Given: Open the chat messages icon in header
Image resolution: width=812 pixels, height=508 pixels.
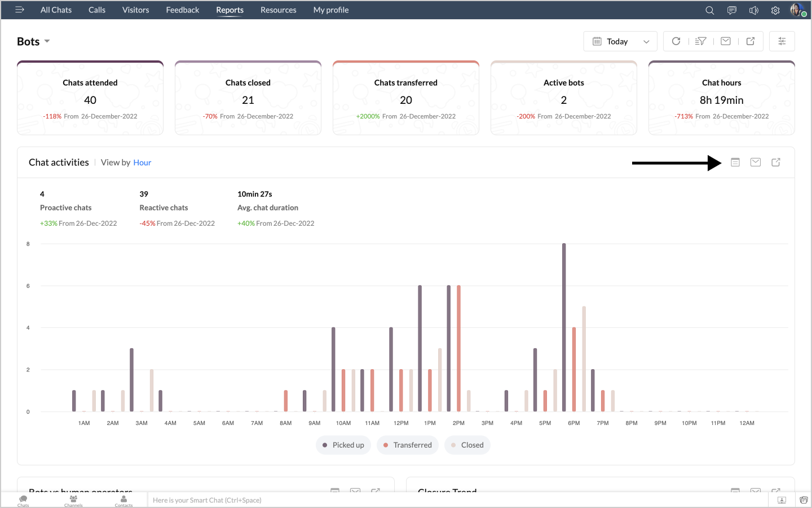Looking at the screenshot, I should (731, 10).
